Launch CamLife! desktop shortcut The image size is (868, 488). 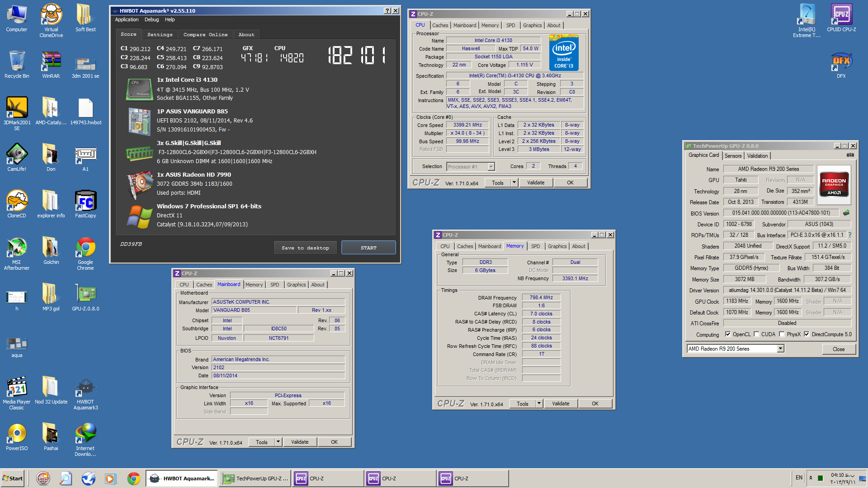17,158
